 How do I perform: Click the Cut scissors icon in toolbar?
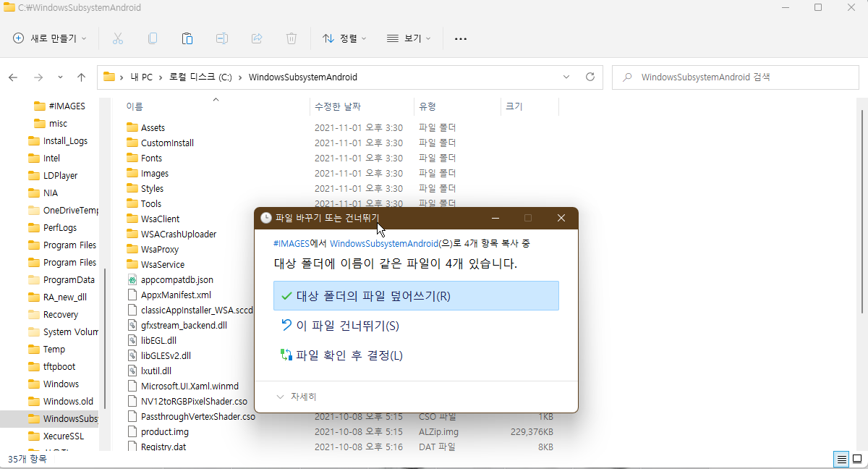click(x=118, y=38)
